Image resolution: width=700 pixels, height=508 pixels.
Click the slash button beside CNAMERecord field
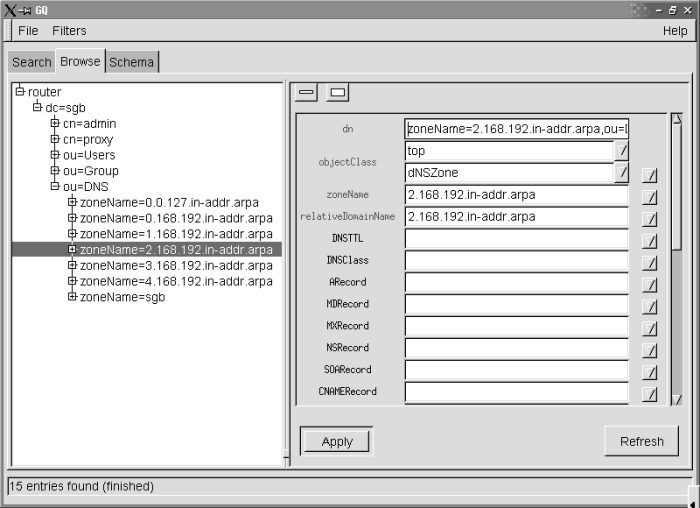coord(649,394)
